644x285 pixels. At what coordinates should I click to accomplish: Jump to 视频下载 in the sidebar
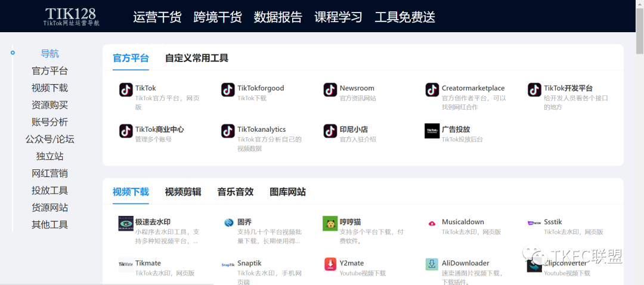click(x=49, y=88)
